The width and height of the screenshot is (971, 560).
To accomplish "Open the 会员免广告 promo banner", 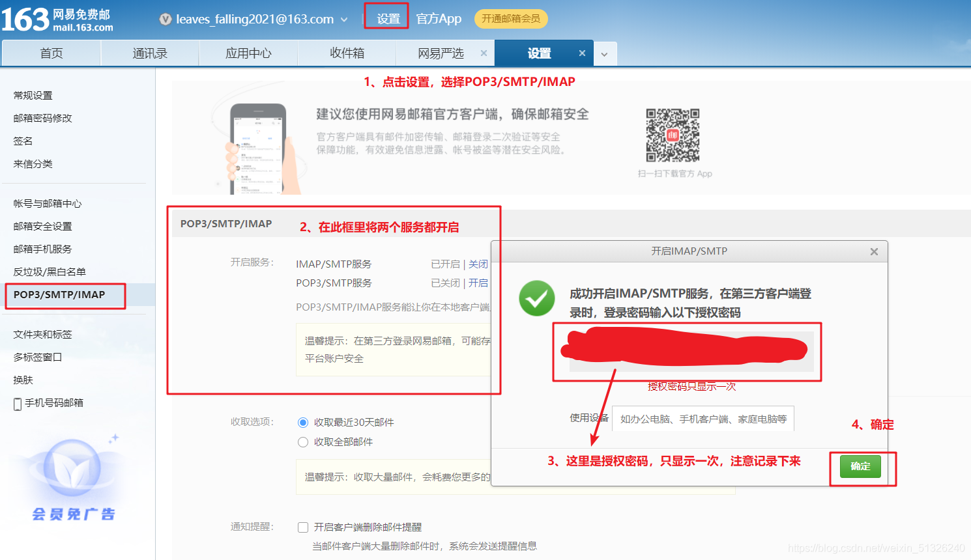I will (x=73, y=479).
